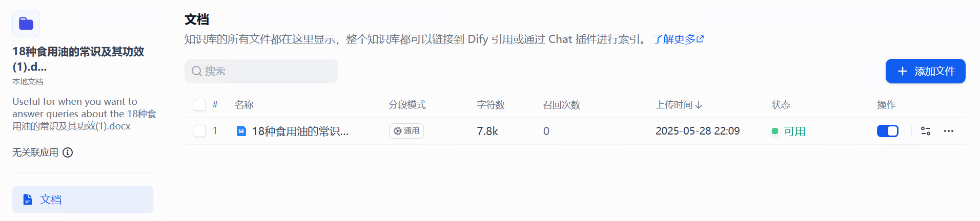Open the segment settings sliders icon
The height and width of the screenshot is (221, 980).
926,131
